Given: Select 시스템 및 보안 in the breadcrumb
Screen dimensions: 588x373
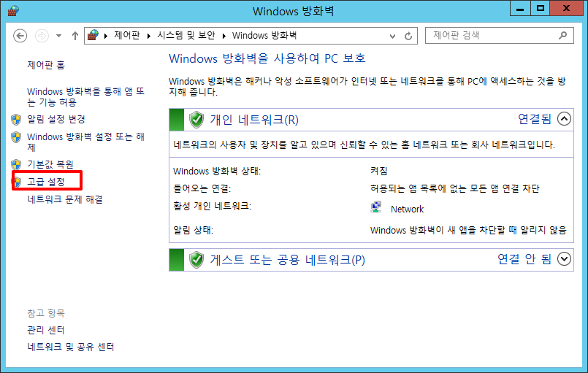Looking at the screenshot, I should tap(186, 35).
